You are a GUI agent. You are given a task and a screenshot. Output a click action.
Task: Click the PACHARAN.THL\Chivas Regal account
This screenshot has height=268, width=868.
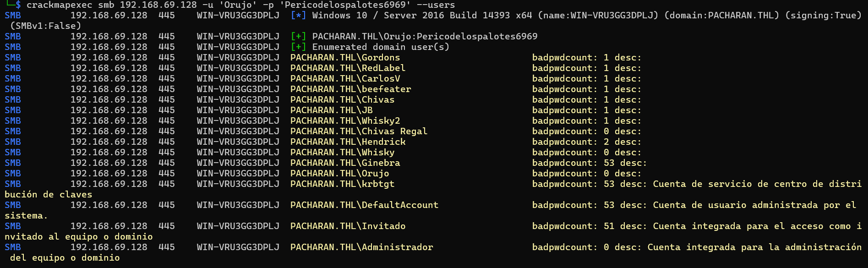(x=359, y=131)
